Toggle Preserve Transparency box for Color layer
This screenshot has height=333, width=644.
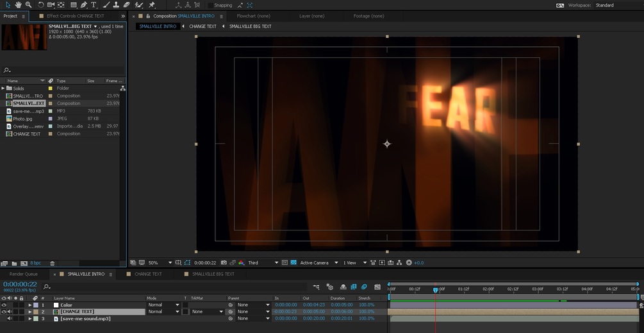tap(185, 305)
